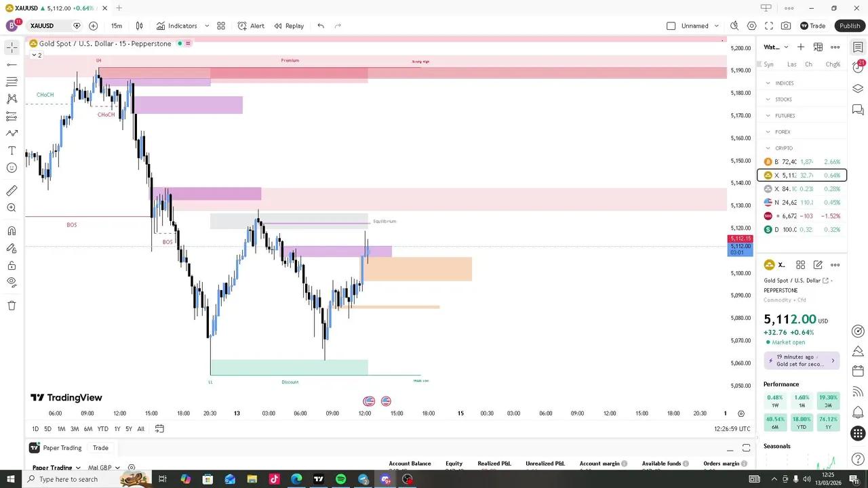This screenshot has width=868, height=488.
Task: Click the compare or add symbol plus
Action: [x=93, y=26]
